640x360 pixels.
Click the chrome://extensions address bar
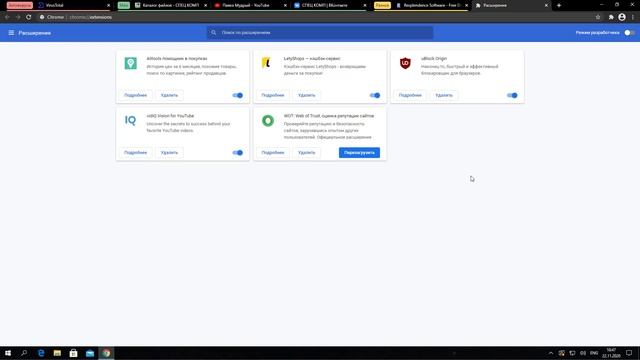pos(314,17)
